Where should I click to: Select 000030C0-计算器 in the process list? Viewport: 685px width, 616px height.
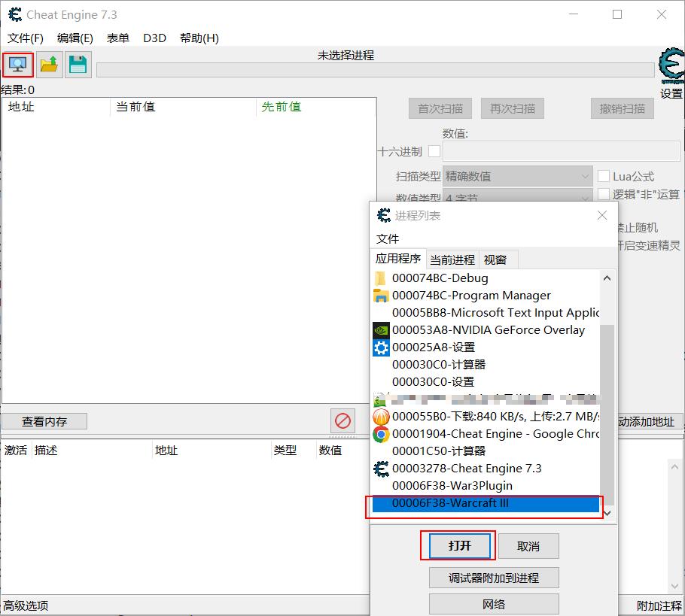point(486,365)
